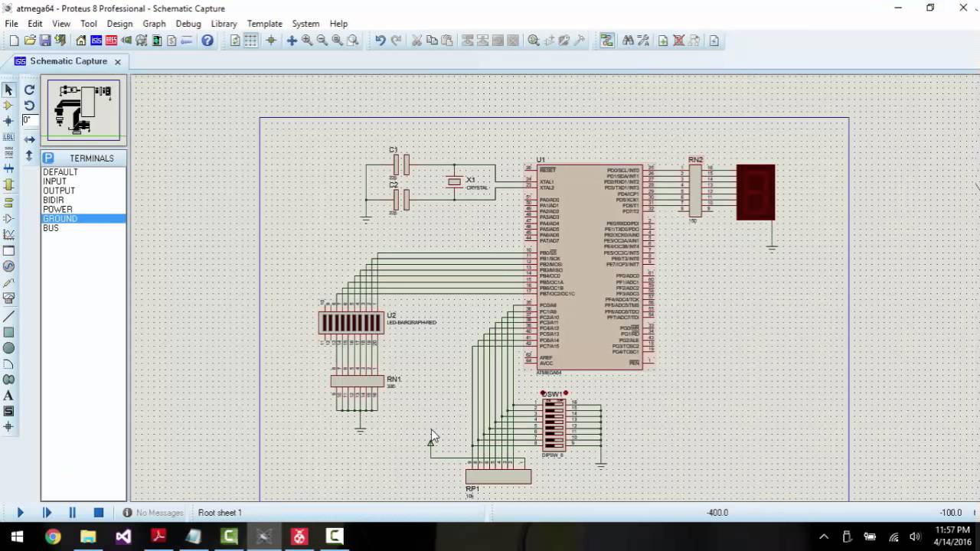Click the Y-Mirror vertical flip icon

29,155
